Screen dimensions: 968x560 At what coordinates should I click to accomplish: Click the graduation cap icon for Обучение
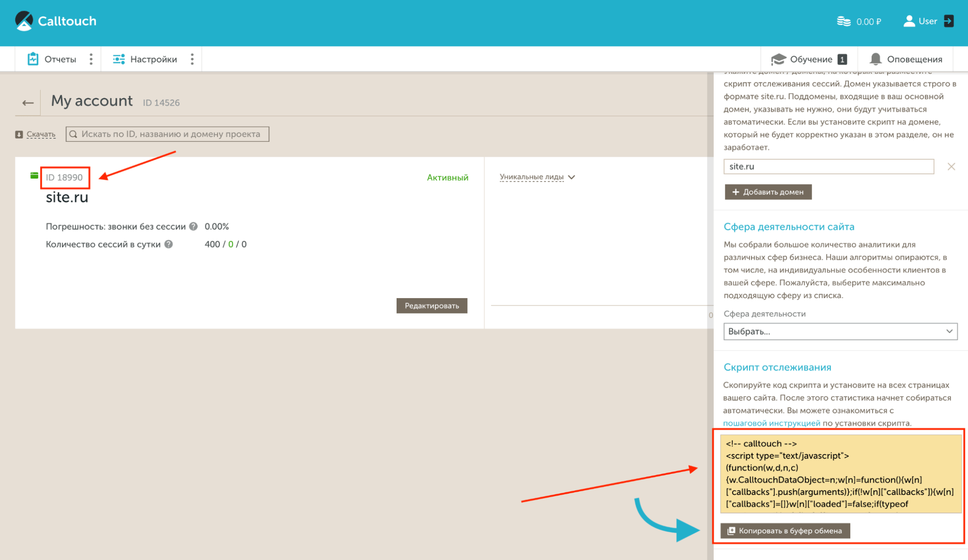pos(779,59)
